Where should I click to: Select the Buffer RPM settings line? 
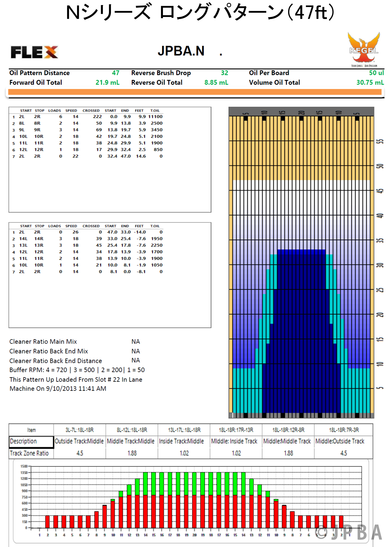pyautogui.click(x=77, y=370)
